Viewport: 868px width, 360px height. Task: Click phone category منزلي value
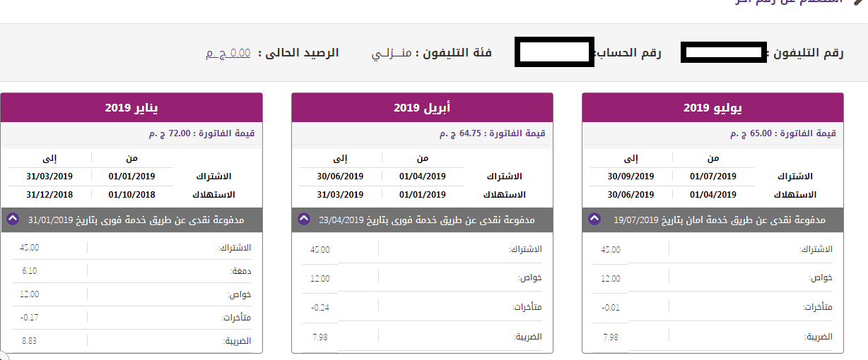(x=392, y=53)
